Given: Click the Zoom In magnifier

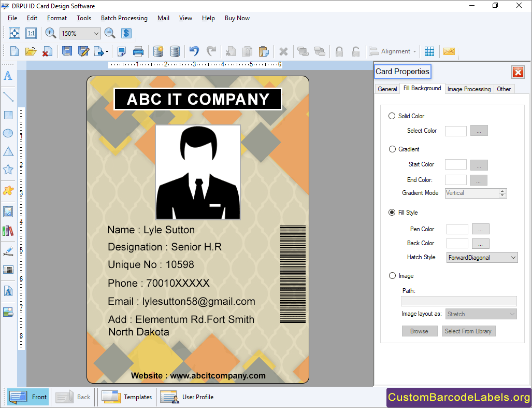Looking at the screenshot, I should tap(51, 33).
